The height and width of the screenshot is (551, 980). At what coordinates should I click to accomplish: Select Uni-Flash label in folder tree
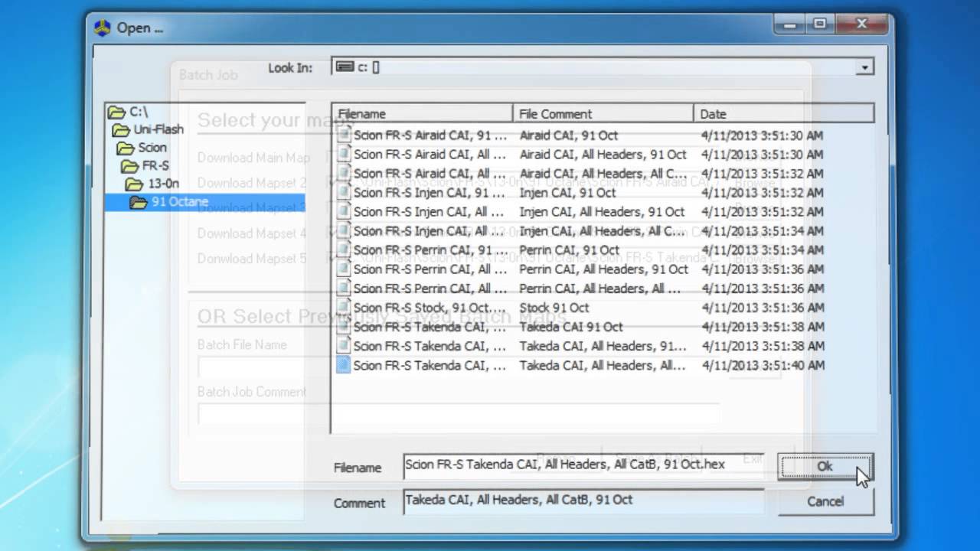coord(158,129)
